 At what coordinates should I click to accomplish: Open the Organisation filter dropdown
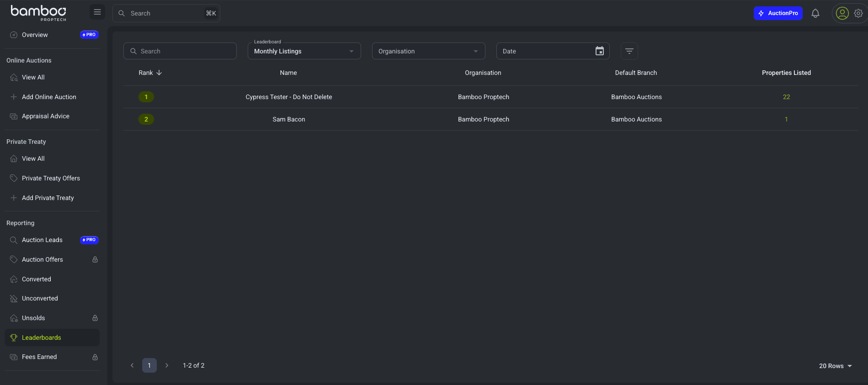[x=429, y=51]
